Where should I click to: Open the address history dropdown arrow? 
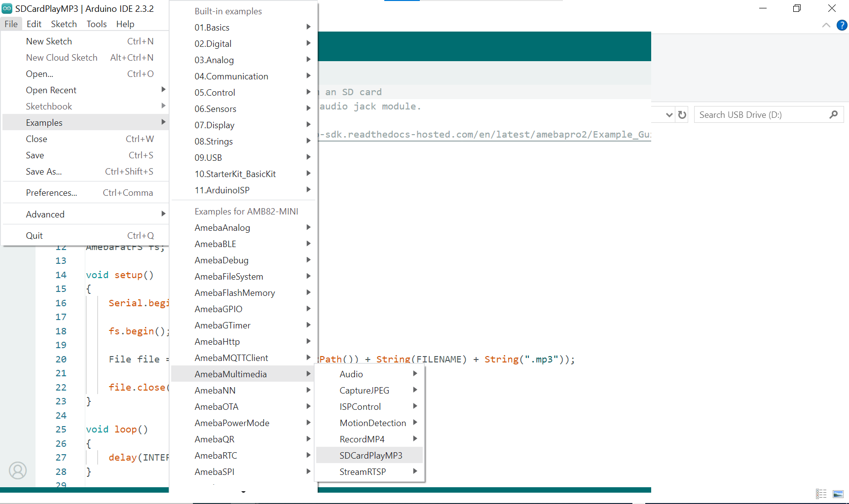(669, 115)
